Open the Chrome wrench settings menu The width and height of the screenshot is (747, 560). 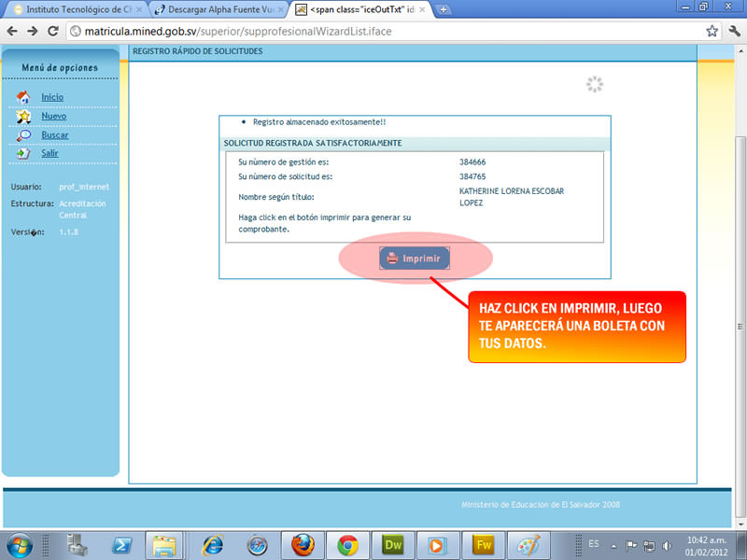pos(733,30)
